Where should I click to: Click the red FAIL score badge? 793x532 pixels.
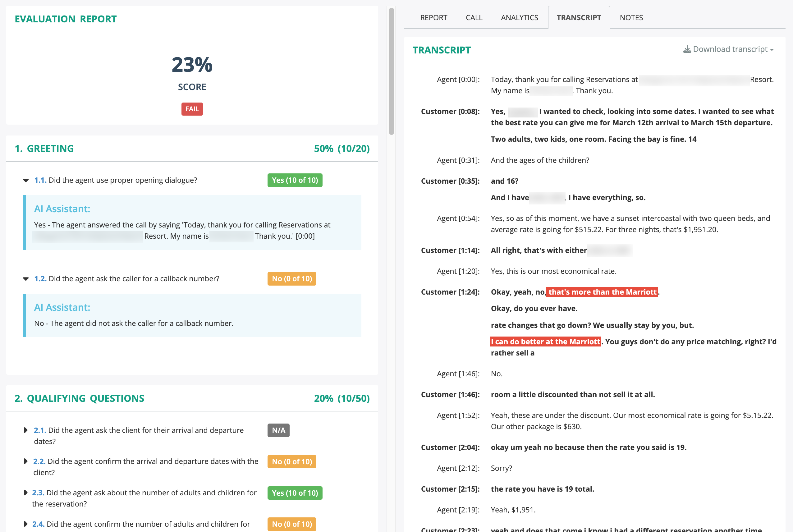coord(192,109)
